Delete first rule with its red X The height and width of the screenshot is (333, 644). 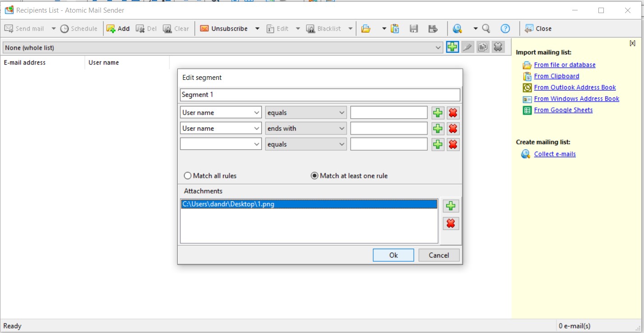tap(453, 113)
